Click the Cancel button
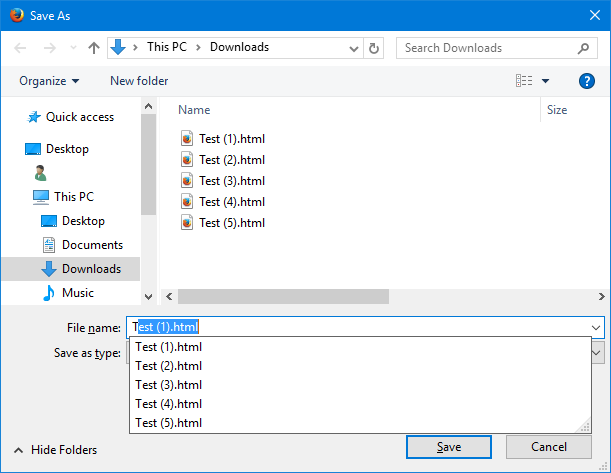This screenshot has height=473, width=611. click(549, 447)
